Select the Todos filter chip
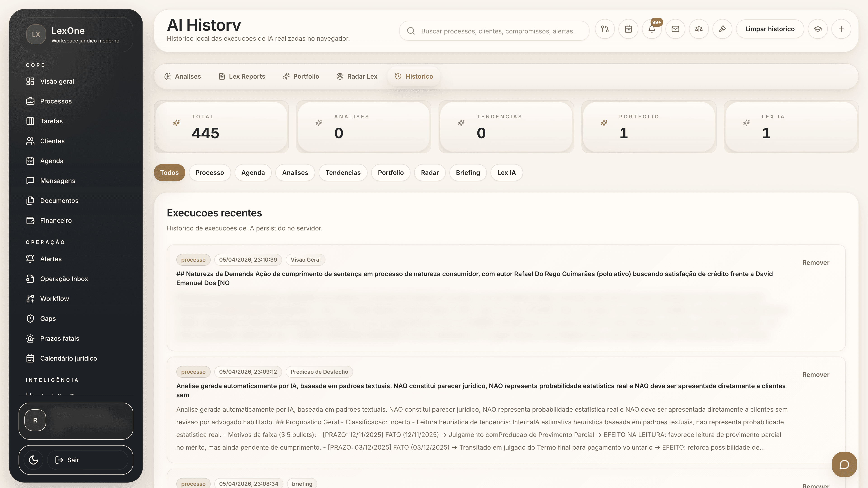This screenshot has height=488, width=868. pyautogui.click(x=169, y=172)
